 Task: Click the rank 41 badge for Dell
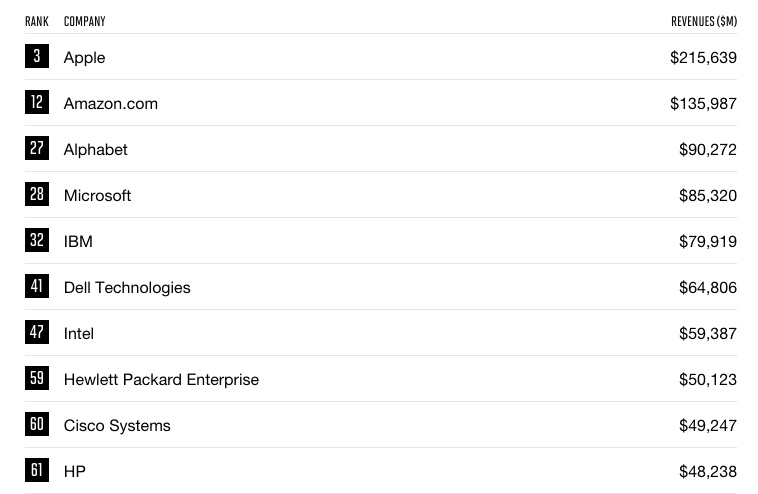pyautogui.click(x=37, y=287)
